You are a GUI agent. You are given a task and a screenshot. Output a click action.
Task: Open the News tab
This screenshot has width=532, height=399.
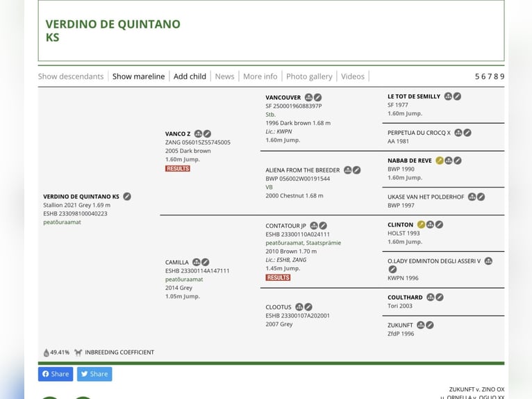(224, 76)
